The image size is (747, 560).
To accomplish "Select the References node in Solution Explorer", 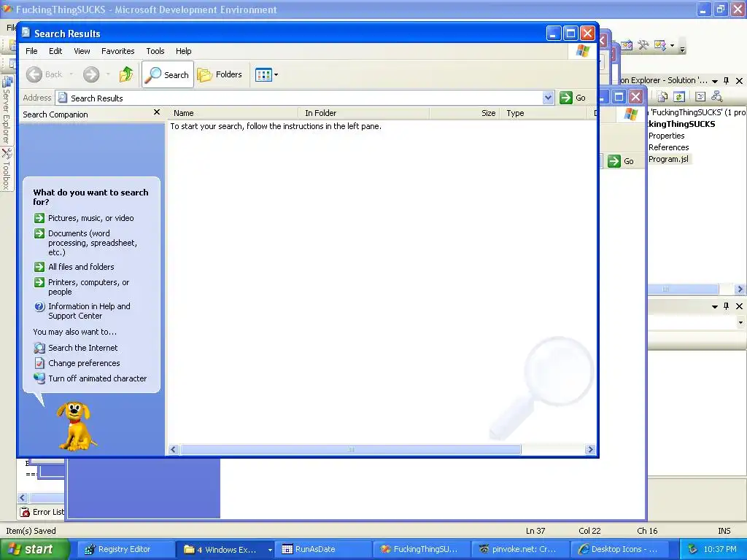I will click(x=668, y=147).
